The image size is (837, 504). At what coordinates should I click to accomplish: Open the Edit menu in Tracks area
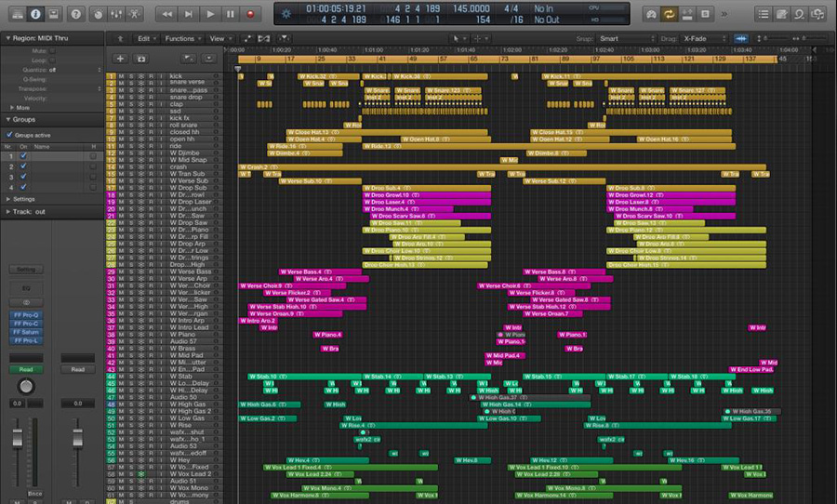tap(144, 38)
